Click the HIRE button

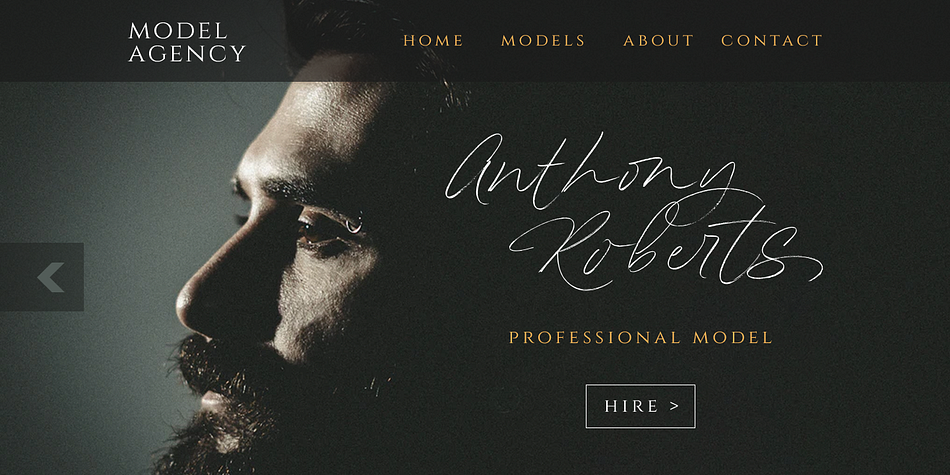click(640, 406)
